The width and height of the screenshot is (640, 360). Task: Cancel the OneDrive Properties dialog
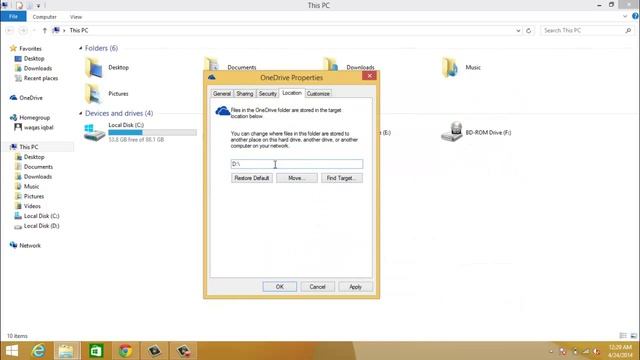point(317,287)
